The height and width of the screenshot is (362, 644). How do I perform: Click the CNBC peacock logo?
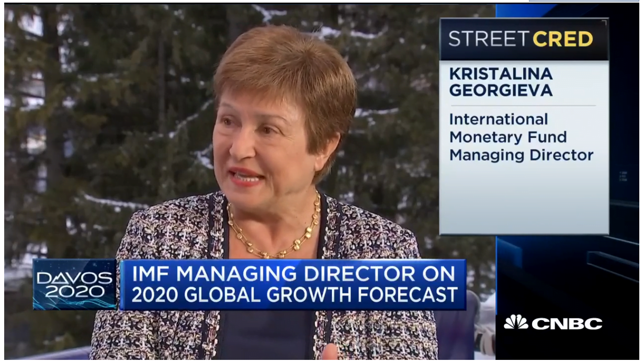(516, 323)
